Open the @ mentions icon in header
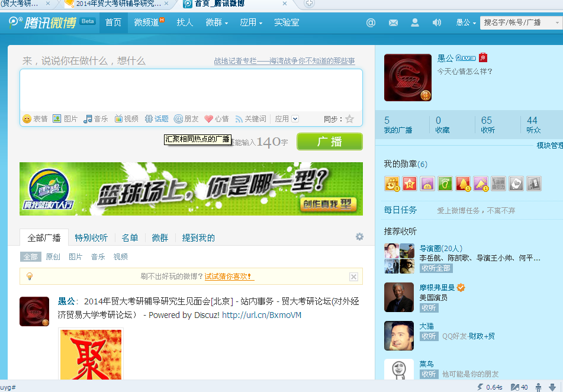Screen dimensions: 563x392 click(x=371, y=23)
